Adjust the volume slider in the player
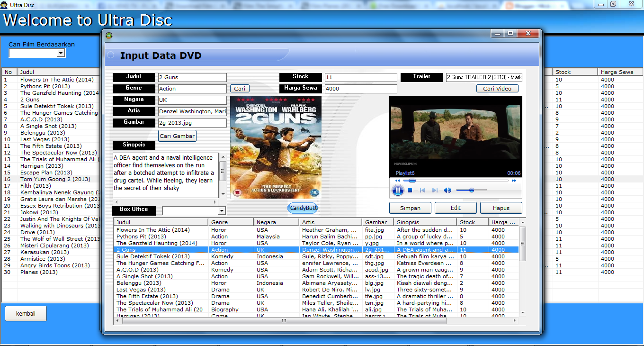Image resolution: width=644 pixels, height=346 pixels. click(471, 190)
